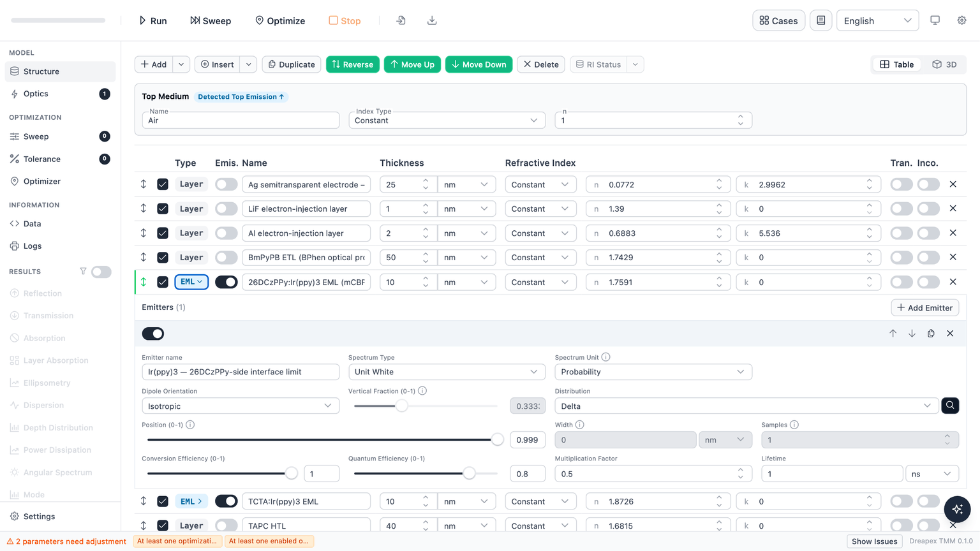Image resolution: width=980 pixels, height=551 pixels.
Task: Move emitter down with the arrow icon
Action: [x=912, y=334]
